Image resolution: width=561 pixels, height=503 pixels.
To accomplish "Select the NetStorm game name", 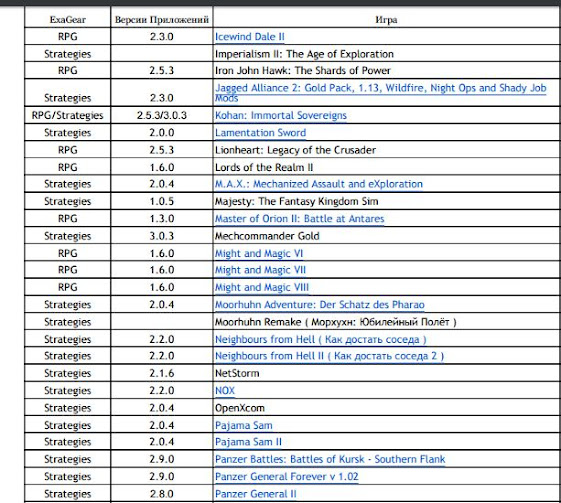I will (237, 373).
